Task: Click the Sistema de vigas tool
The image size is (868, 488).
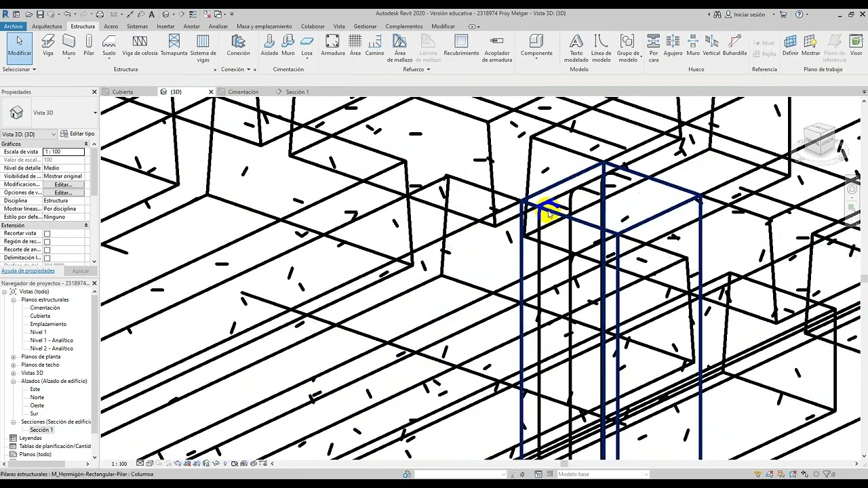Action: [203, 48]
